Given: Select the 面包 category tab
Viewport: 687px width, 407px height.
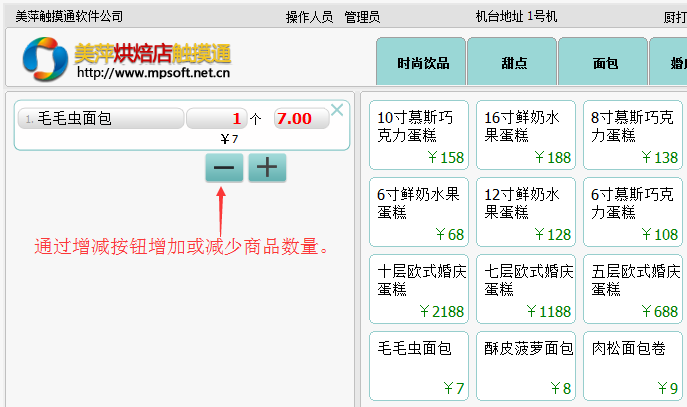Looking at the screenshot, I should pyautogui.click(x=605, y=63).
